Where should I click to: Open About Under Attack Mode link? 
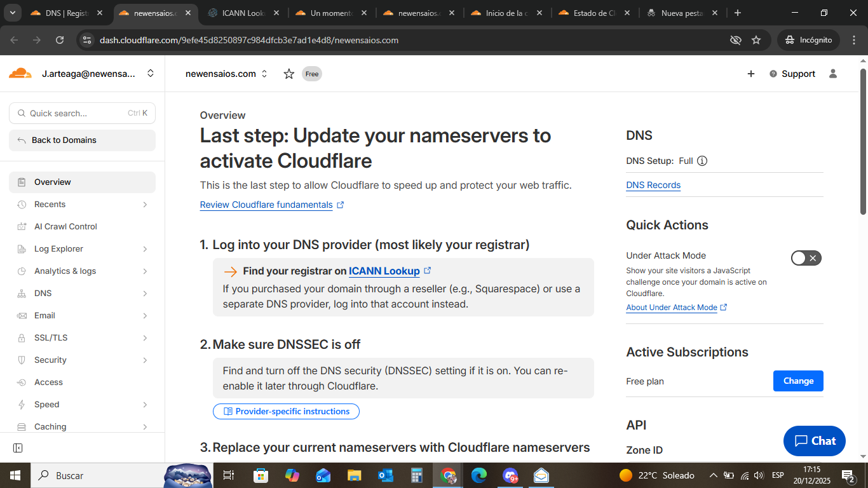point(677,308)
